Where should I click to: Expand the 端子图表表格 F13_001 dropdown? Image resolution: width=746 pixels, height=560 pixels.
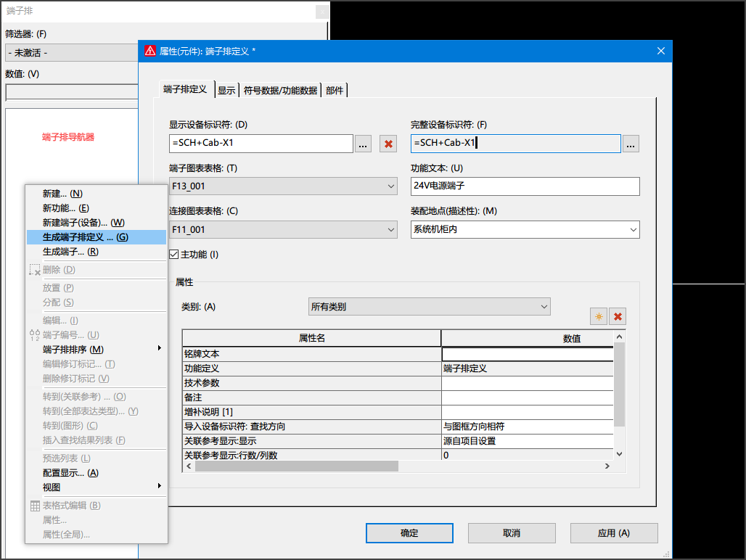pos(390,186)
